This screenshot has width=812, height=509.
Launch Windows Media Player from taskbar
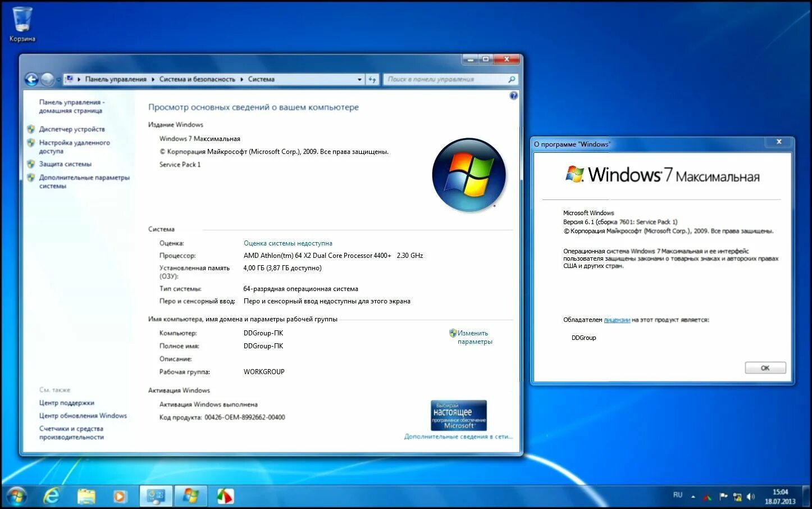pos(119,496)
